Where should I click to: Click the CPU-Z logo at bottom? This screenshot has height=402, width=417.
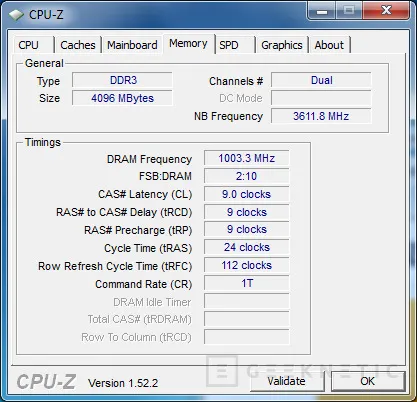(x=46, y=382)
